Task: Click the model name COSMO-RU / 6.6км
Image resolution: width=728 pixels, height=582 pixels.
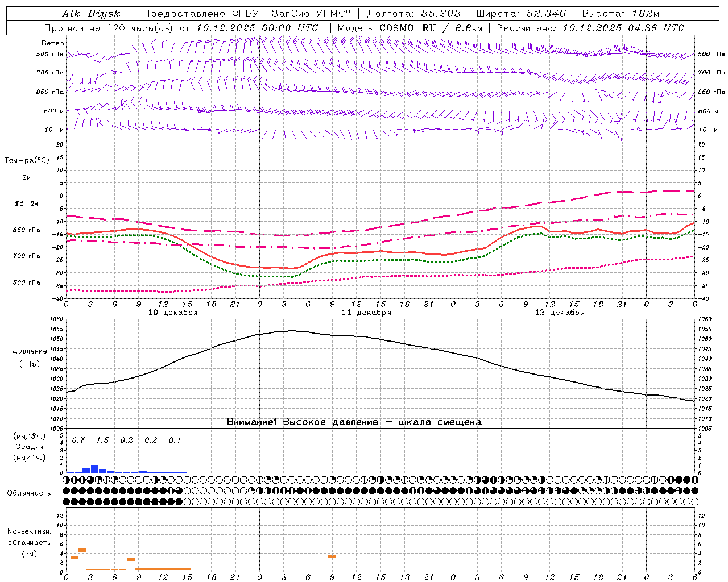Action: click(x=431, y=27)
